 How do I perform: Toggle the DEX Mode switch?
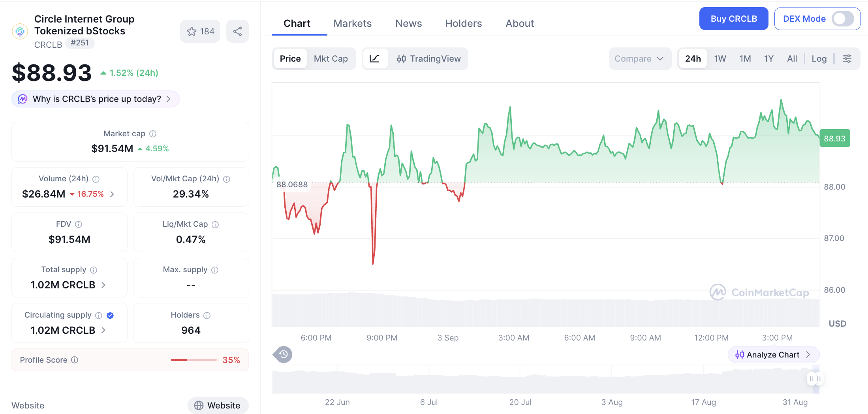(843, 19)
